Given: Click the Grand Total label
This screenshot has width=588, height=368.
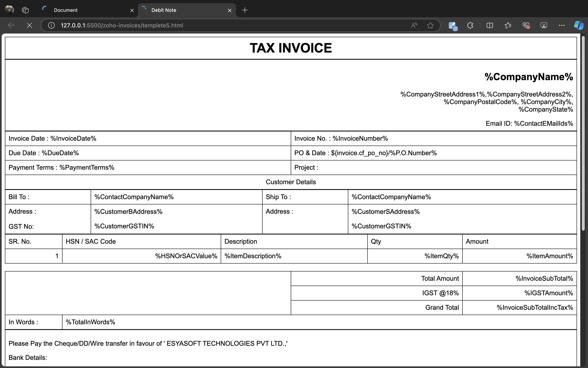Looking at the screenshot, I should pos(442,308).
